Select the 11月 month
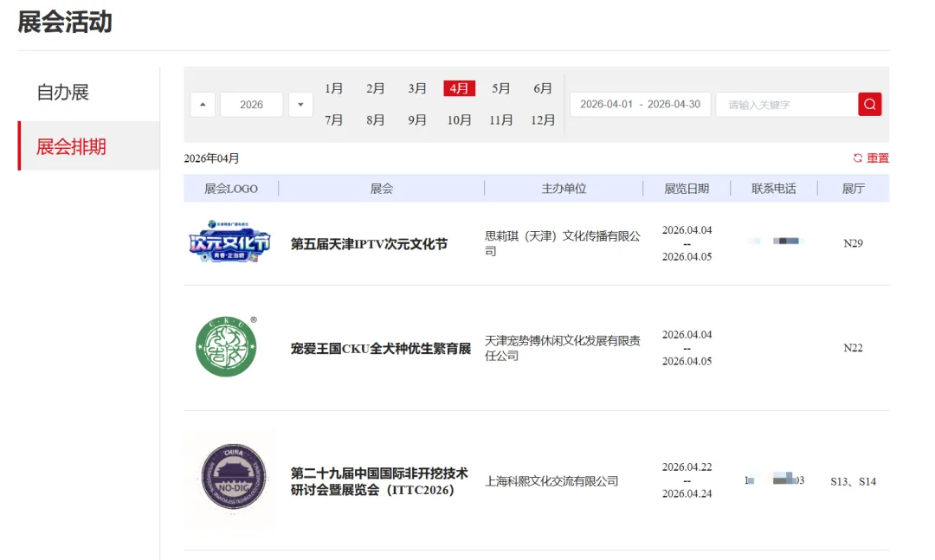Screen dimensions: 935x560 click(x=501, y=119)
